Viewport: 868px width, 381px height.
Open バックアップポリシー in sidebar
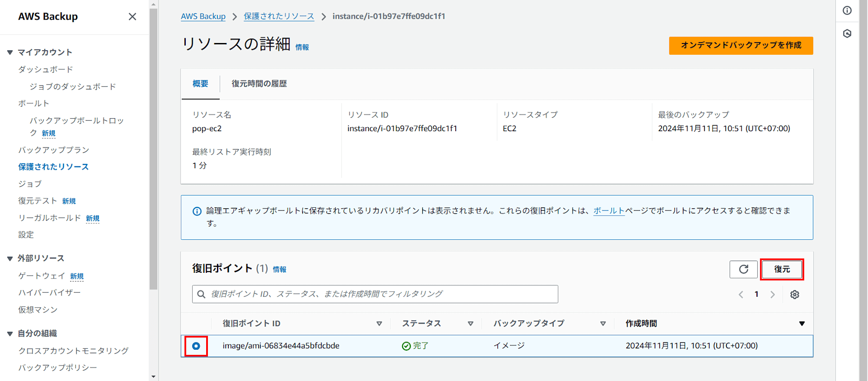click(x=58, y=368)
